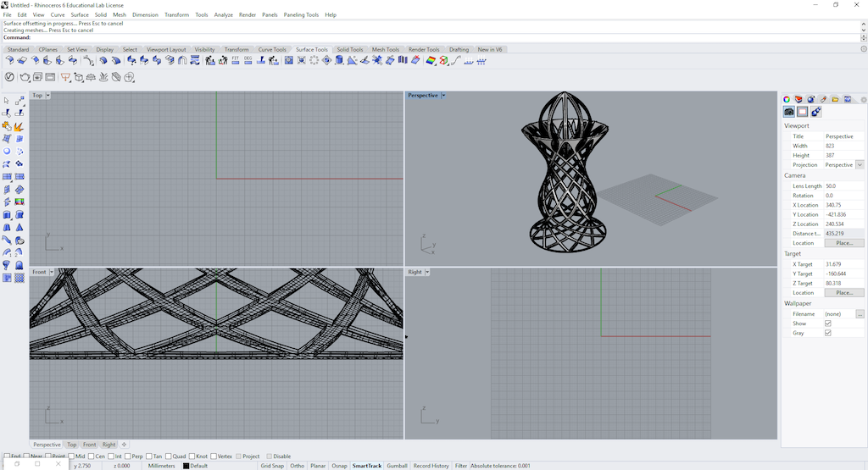Open the Paneling Tools menu

point(301,14)
